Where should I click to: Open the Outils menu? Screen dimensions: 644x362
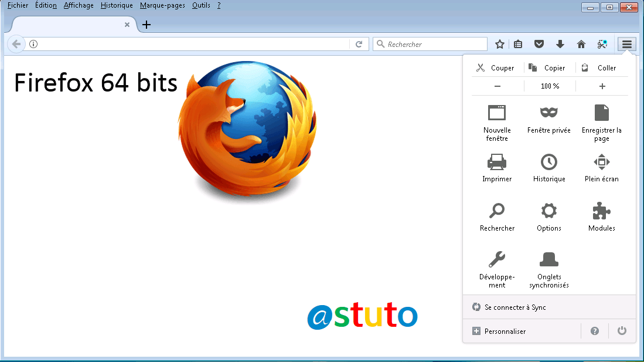(x=201, y=5)
